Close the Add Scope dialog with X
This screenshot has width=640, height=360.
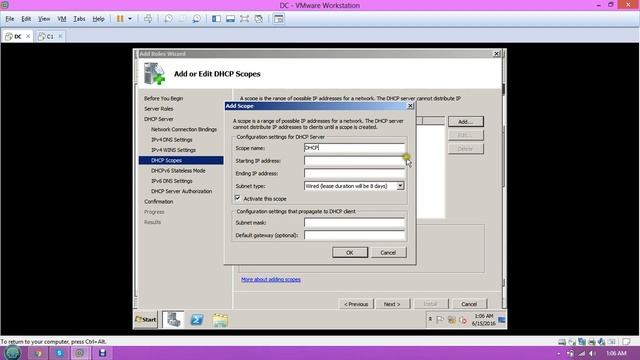[410, 106]
